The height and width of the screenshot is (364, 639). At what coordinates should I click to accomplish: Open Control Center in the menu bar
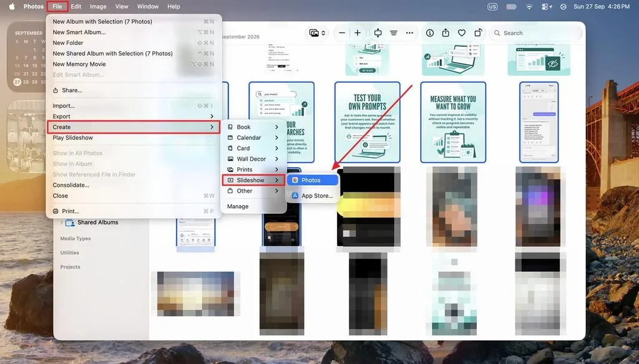tap(547, 6)
